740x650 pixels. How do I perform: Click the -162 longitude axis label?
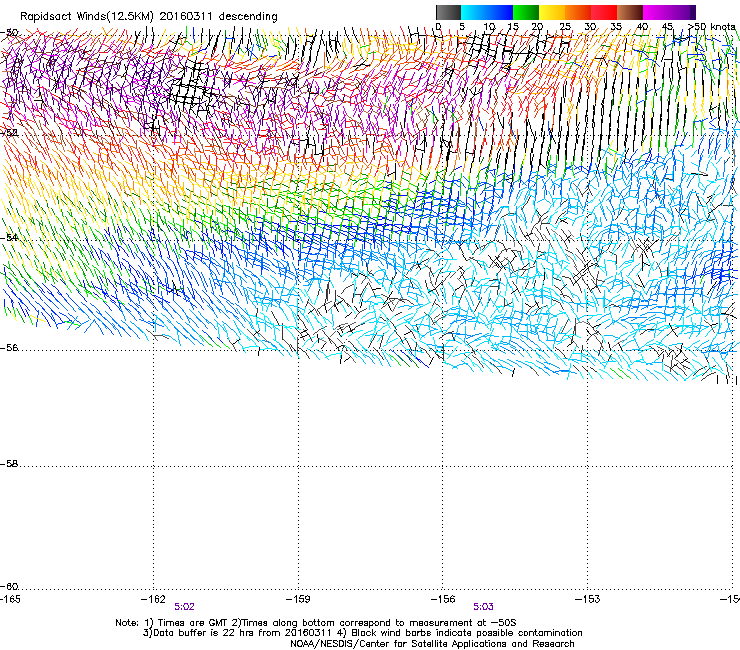point(153,599)
